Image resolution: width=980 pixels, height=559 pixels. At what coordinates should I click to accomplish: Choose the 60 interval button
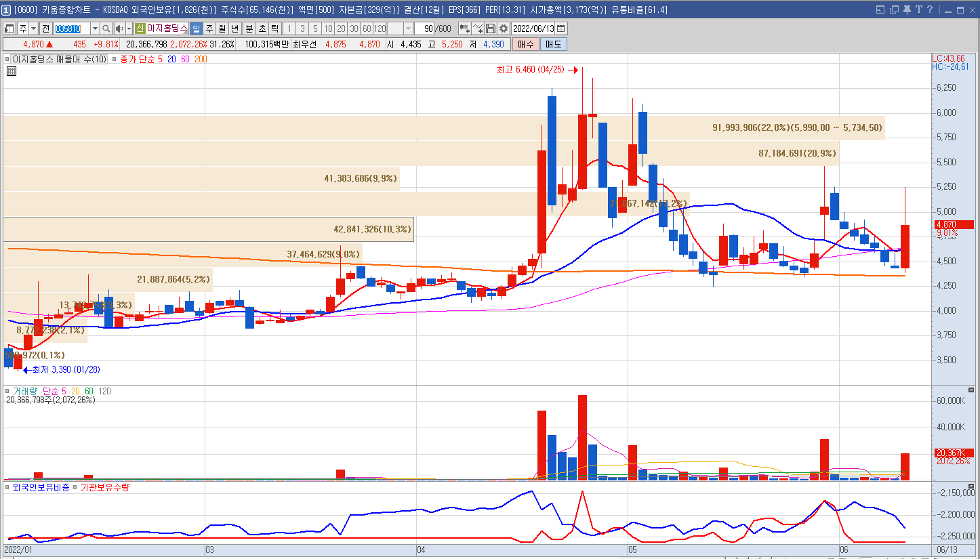point(367,28)
